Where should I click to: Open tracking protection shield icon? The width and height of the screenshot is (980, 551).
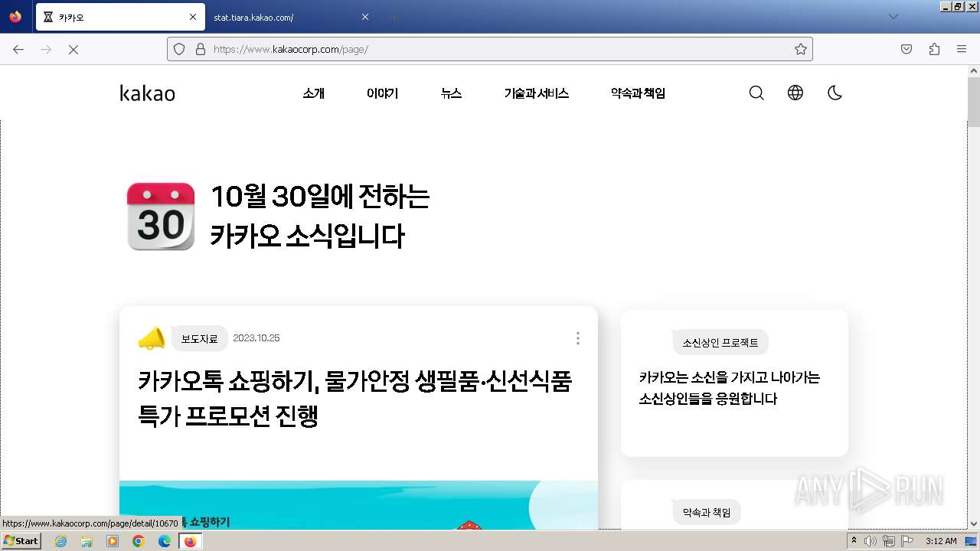pos(179,49)
